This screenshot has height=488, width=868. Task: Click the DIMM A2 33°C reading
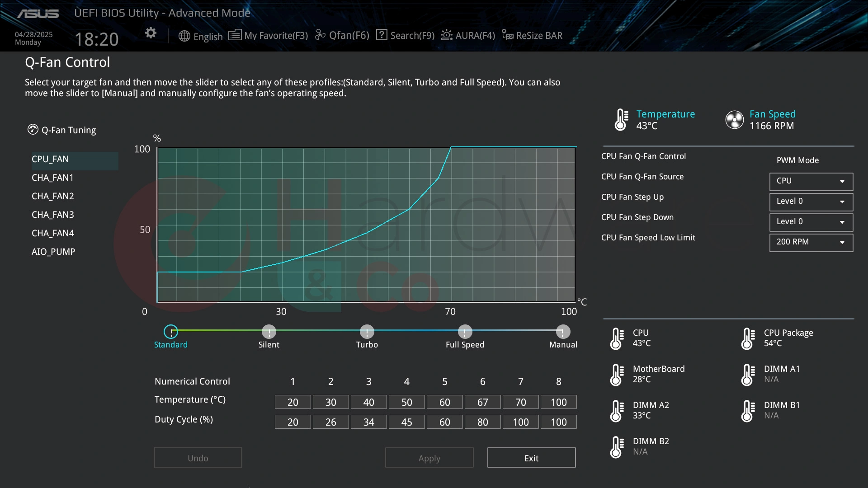pos(642,416)
